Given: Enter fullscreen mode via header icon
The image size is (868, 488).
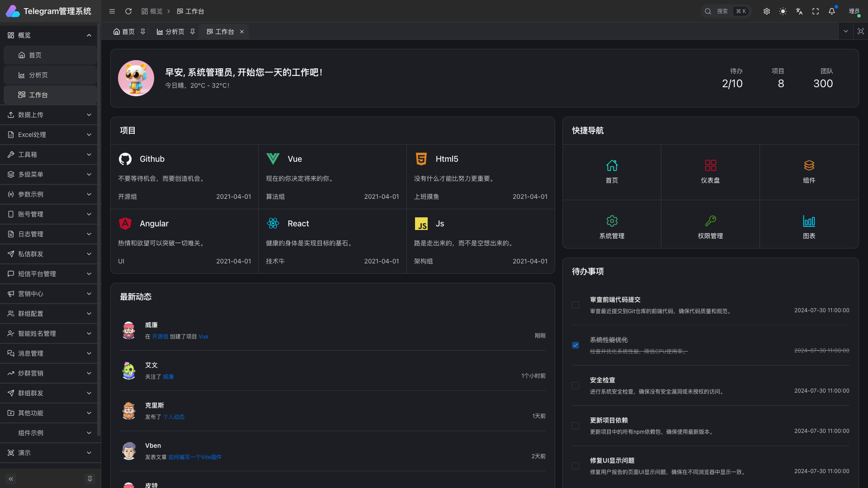Looking at the screenshot, I should [x=816, y=11].
